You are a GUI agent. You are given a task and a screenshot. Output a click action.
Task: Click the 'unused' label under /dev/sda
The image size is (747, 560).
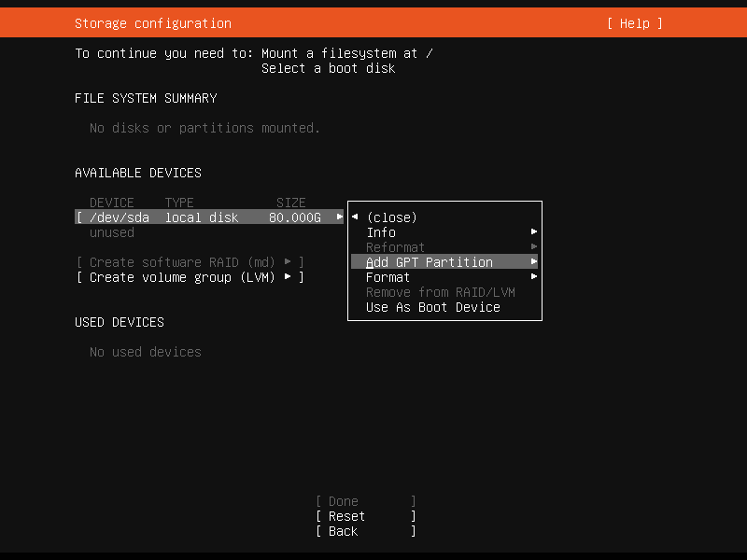(x=112, y=232)
